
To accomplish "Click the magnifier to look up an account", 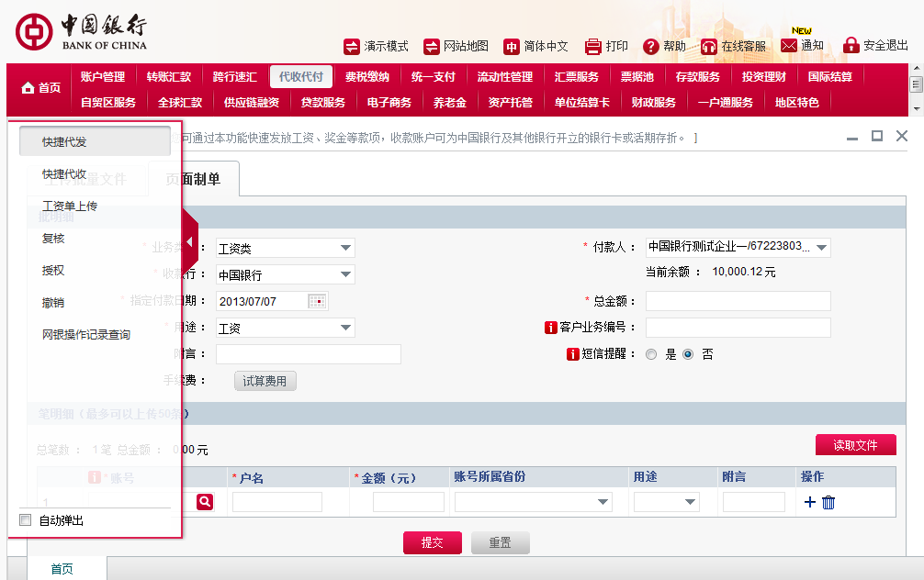I will point(204,502).
